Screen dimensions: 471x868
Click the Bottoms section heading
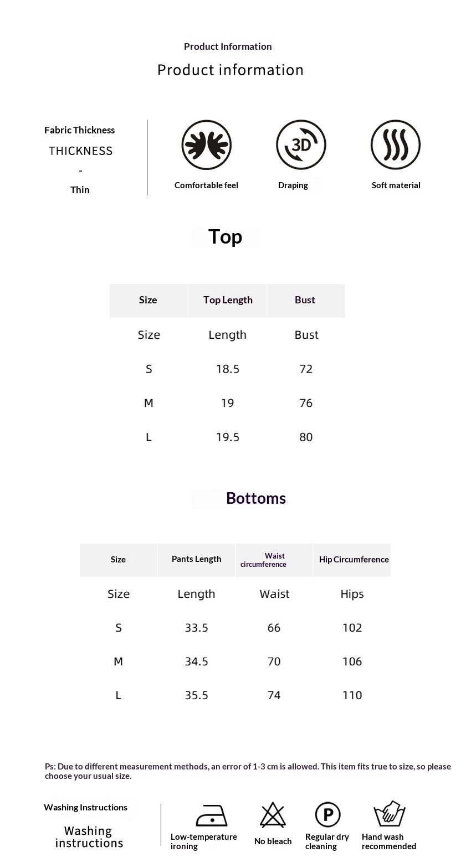point(255,498)
